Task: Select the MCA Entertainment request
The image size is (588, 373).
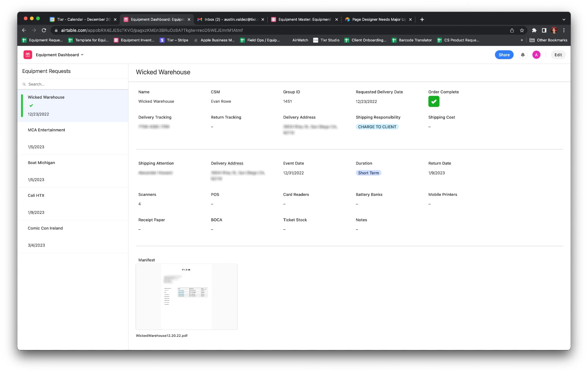Action: [x=73, y=139]
